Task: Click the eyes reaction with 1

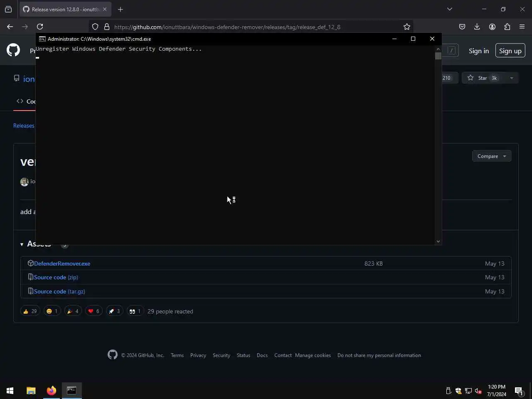Action: [x=135, y=311]
